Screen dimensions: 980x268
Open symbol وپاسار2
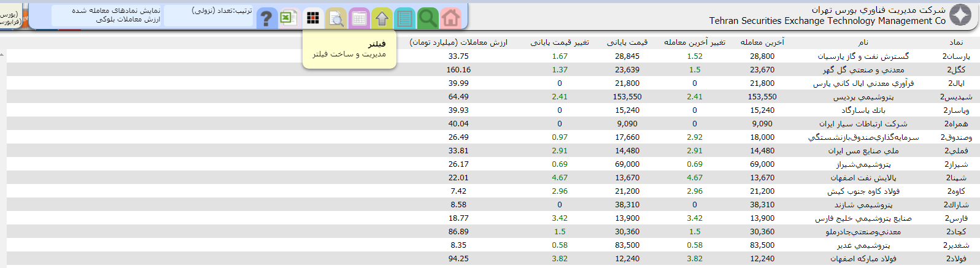tap(956, 110)
